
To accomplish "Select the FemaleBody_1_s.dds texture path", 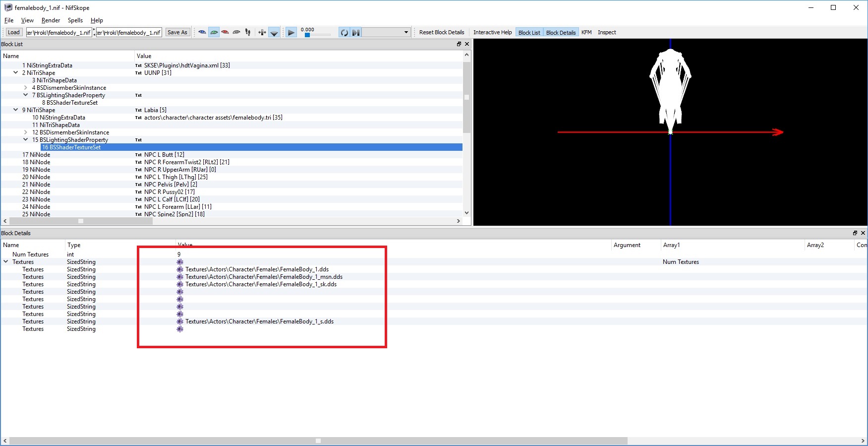I will coord(259,321).
